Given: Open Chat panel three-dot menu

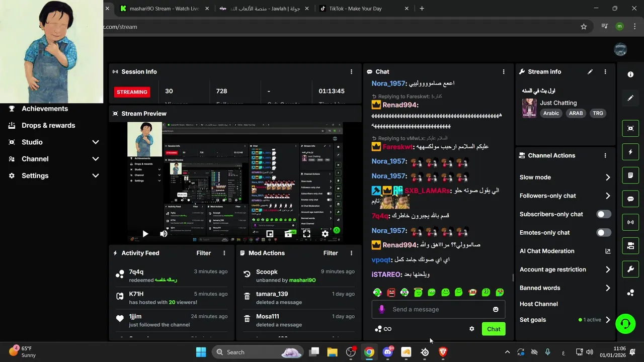Looking at the screenshot, I should 504,72.
